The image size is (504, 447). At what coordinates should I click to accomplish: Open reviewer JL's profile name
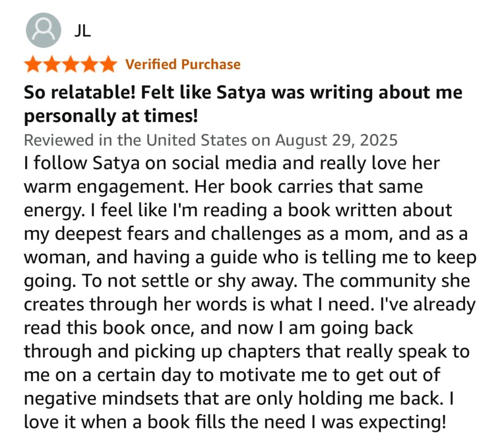[x=82, y=31]
